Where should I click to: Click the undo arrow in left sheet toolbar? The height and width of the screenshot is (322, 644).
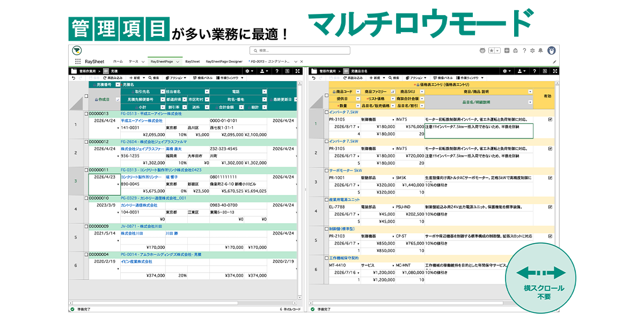click(74, 78)
